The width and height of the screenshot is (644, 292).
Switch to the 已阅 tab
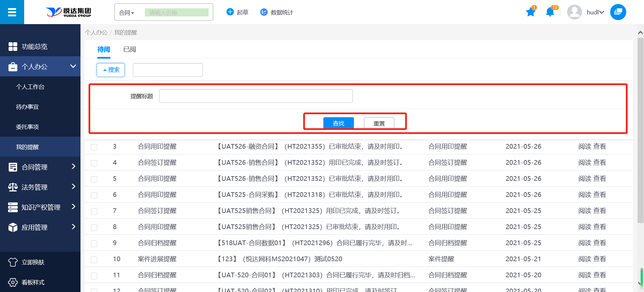pos(129,50)
